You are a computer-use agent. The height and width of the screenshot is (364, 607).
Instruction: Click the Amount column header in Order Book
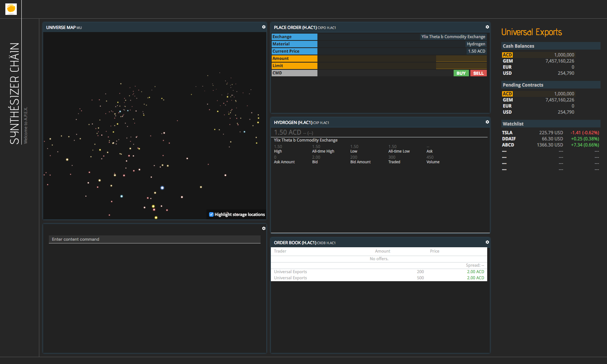click(382, 251)
